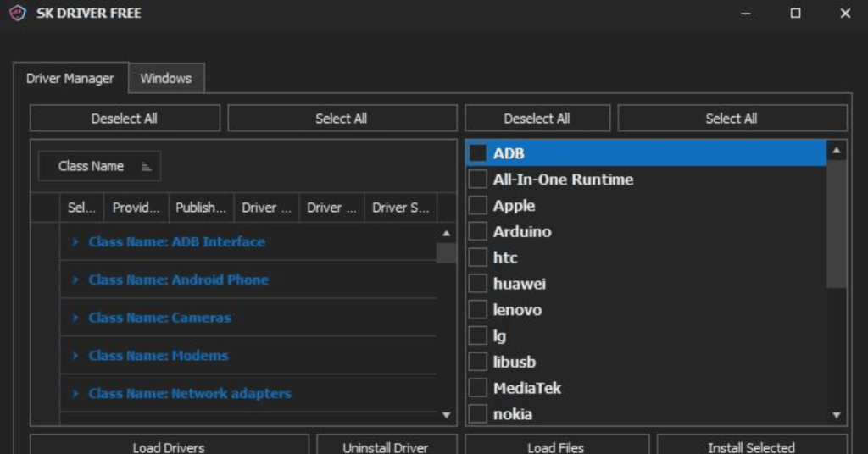
Task: Tick the MediaTek checkbox
Action: click(478, 388)
